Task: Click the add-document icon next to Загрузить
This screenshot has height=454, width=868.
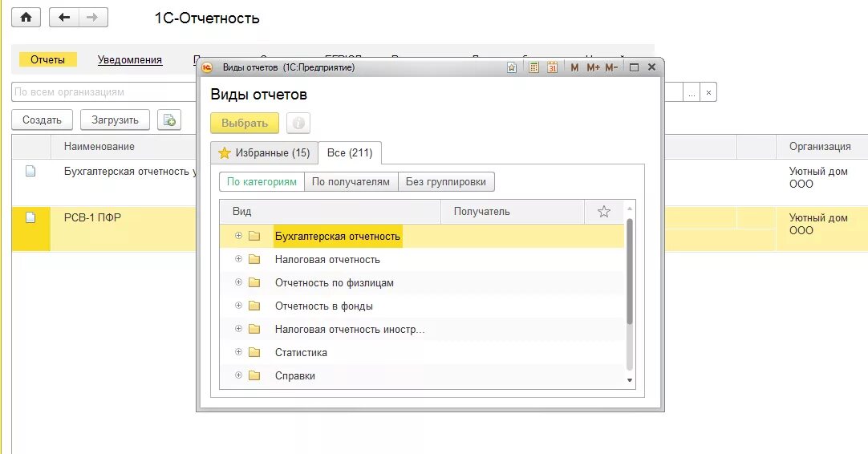Action: pyautogui.click(x=169, y=120)
